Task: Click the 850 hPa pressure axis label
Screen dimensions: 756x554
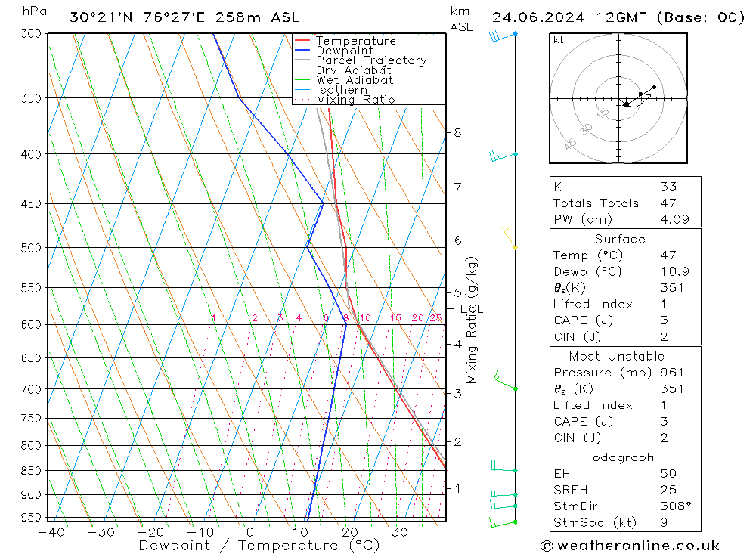Action: [x=31, y=471]
